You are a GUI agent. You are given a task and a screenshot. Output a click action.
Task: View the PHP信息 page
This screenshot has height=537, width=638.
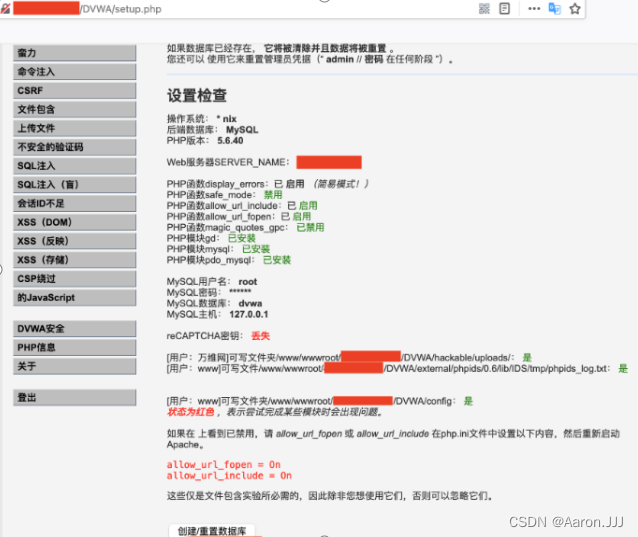75,348
